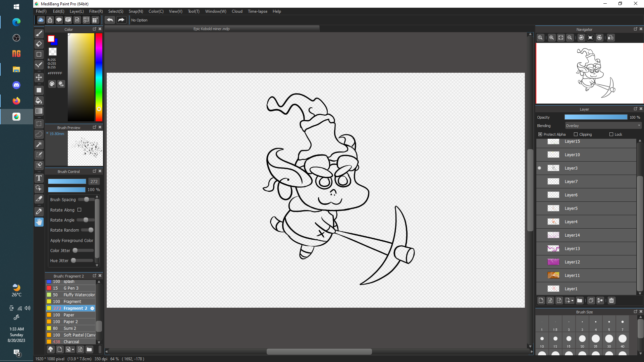Show Layer1 via its visibility column

pyautogui.click(x=539, y=289)
